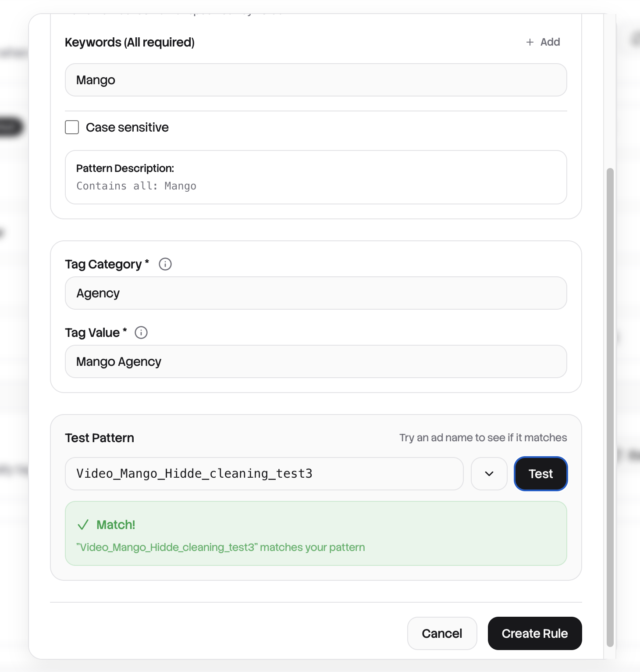The image size is (640, 672).
Task: Click the plus icon beside Add
Action: pyautogui.click(x=530, y=42)
